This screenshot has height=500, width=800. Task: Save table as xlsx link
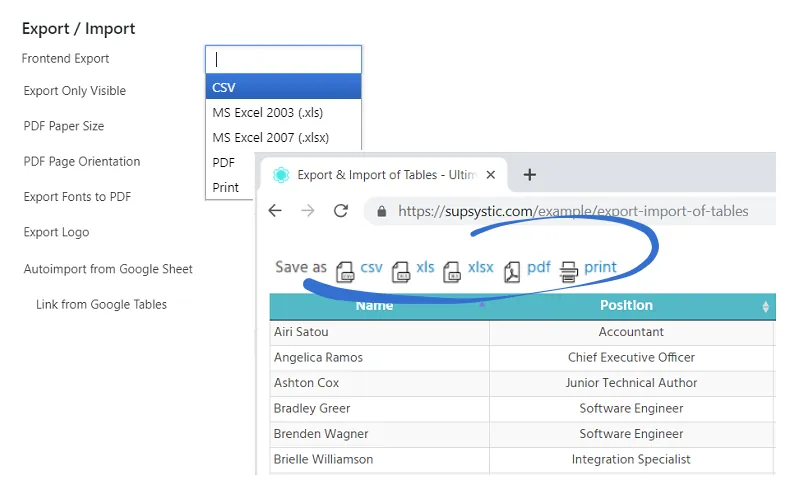click(x=481, y=267)
